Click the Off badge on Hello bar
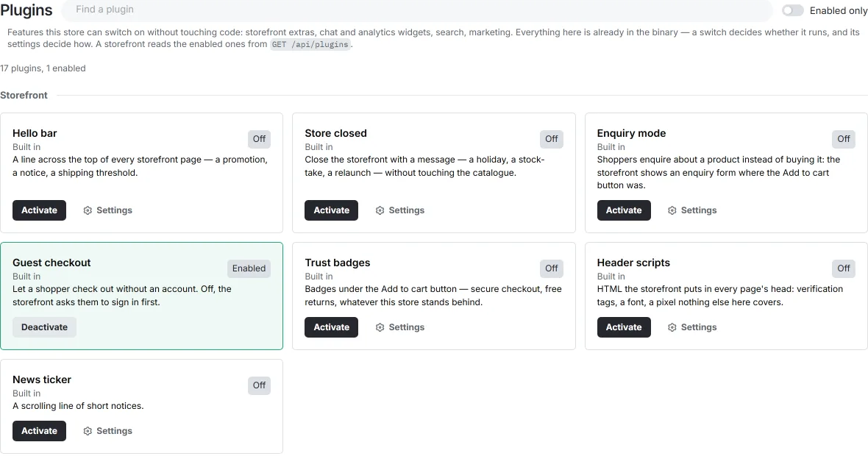 tap(259, 139)
